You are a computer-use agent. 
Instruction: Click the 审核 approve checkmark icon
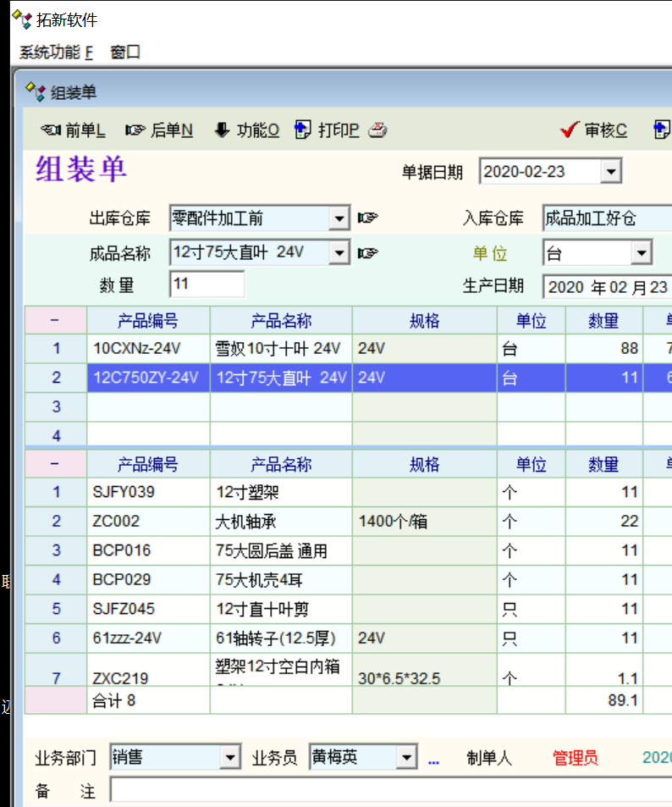point(570,130)
